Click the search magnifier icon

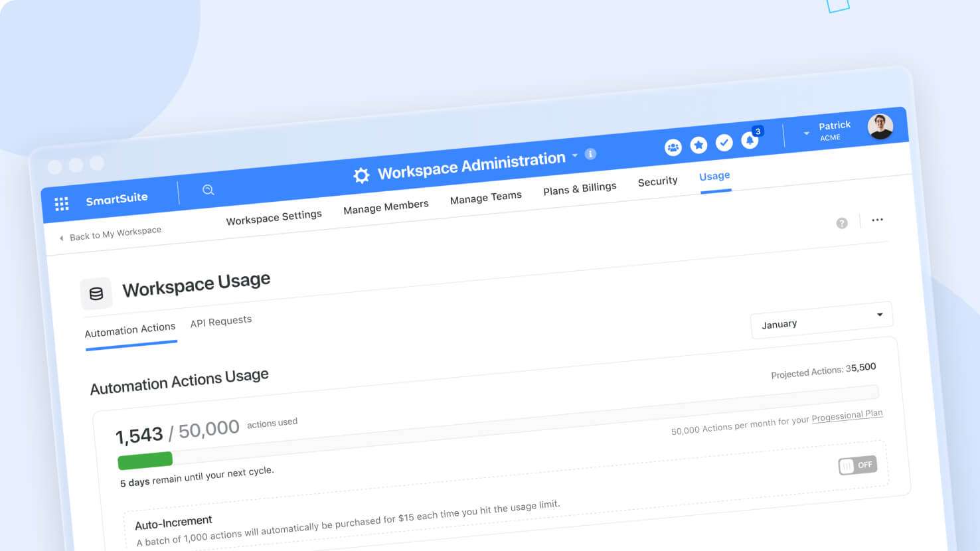[208, 190]
